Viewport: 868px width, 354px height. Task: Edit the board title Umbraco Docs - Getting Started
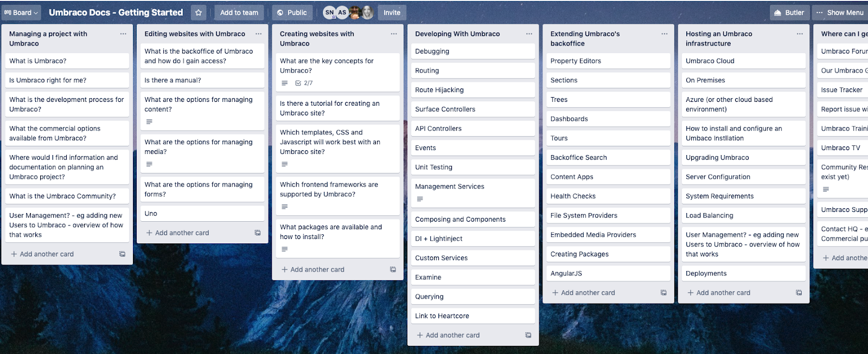pos(116,12)
